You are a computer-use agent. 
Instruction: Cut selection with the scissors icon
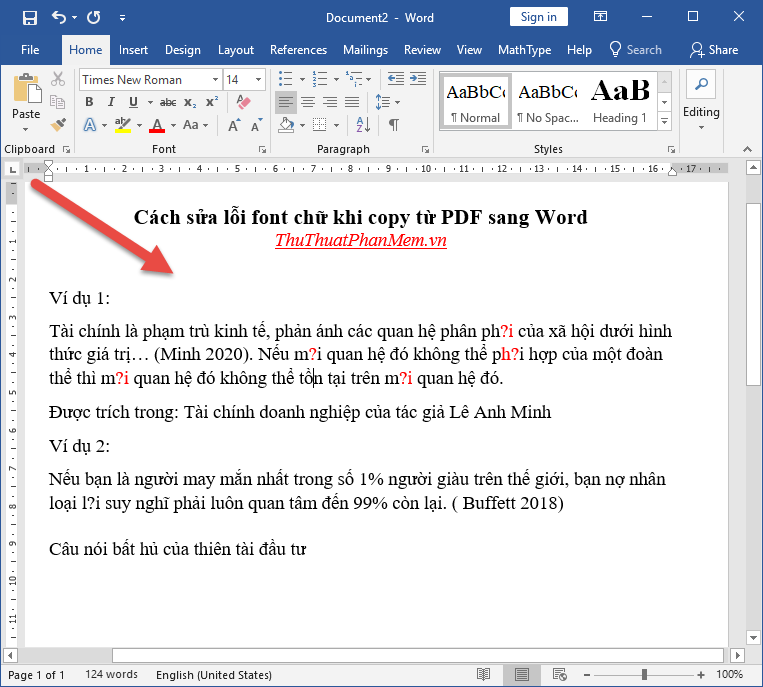[58, 79]
